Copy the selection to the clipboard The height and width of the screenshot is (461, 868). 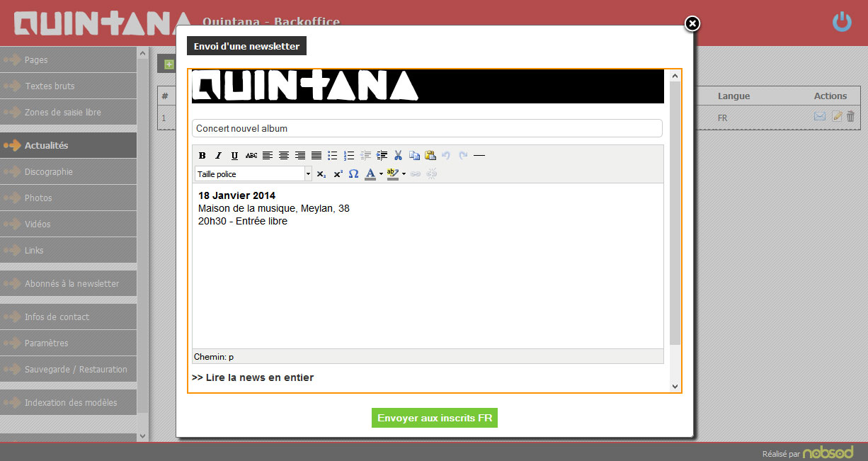(414, 155)
